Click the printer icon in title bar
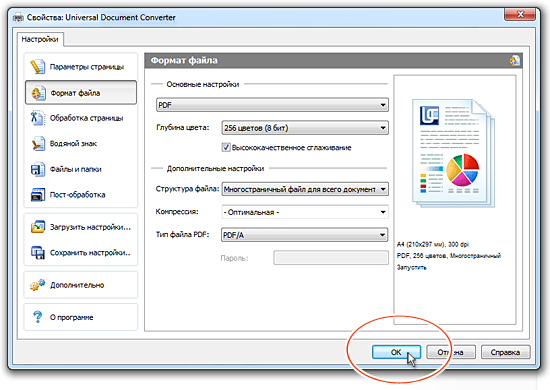 (19, 18)
